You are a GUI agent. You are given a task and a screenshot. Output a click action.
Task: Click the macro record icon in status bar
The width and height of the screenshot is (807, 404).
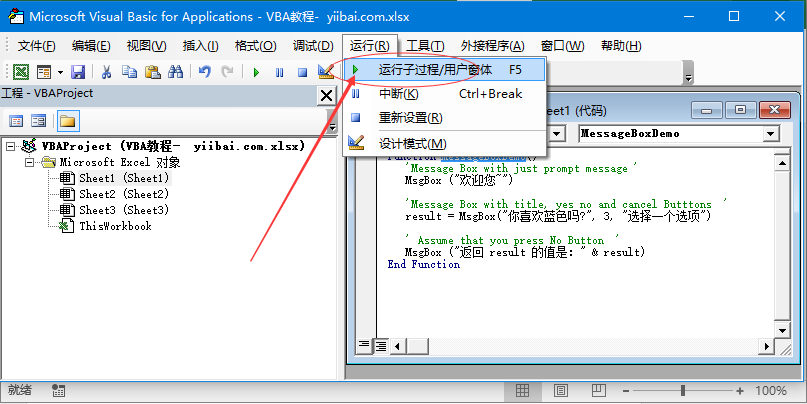click(58, 391)
